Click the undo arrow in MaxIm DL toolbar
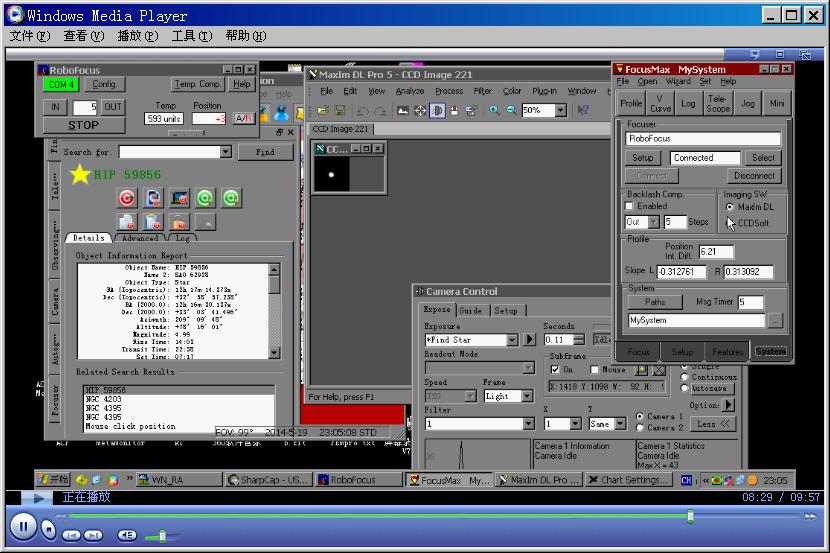Screen dimensions: 830x553 coord(363,111)
